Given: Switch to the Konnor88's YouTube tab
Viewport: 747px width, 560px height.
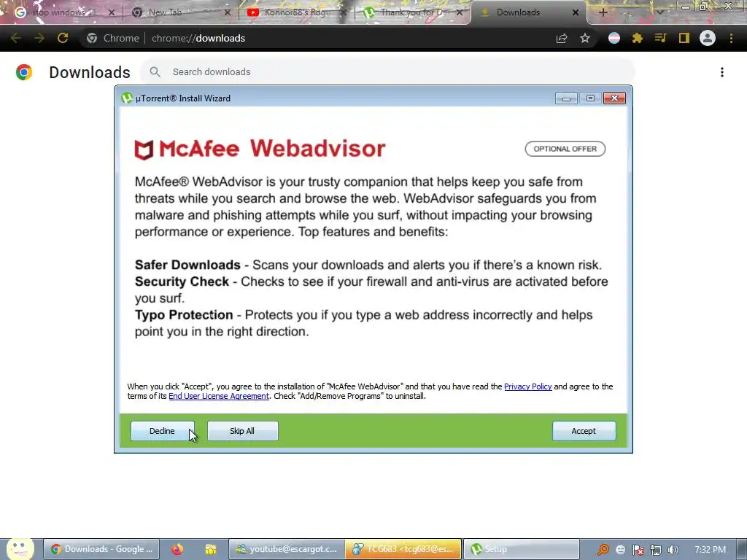Looking at the screenshot, I should coord(295,12).
